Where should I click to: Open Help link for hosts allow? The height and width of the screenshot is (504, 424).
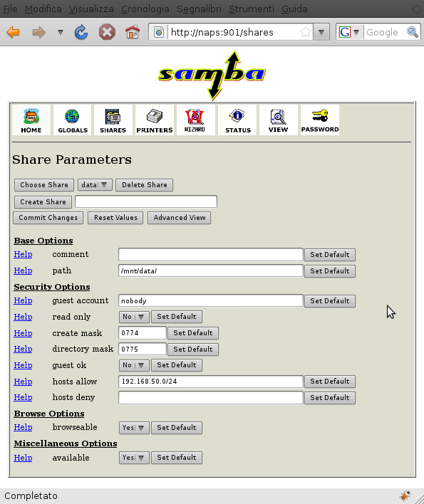pos(23,382)
